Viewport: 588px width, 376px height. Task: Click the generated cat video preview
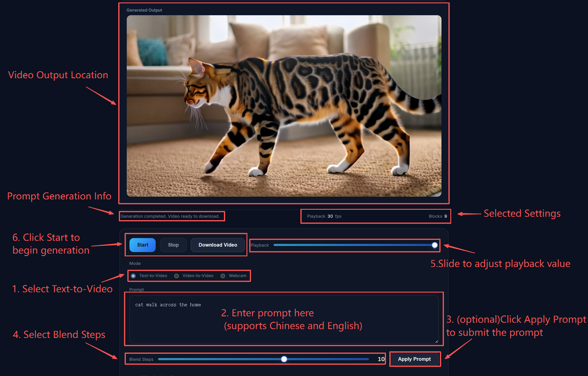pos(284,106)
